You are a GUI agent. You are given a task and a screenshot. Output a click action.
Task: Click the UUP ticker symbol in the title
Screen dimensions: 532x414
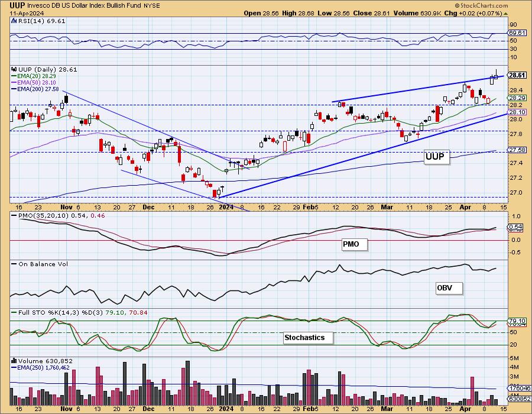17,5
